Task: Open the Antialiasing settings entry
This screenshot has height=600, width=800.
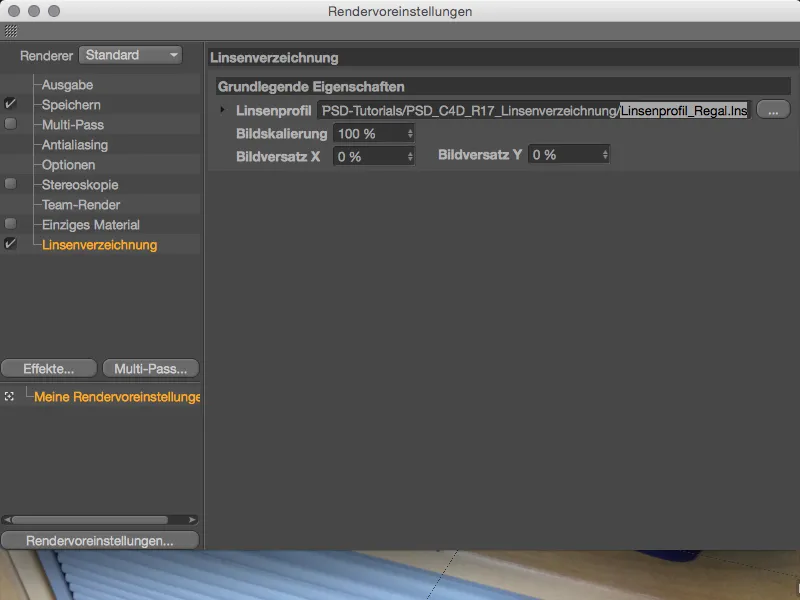Action: (74, 145)
